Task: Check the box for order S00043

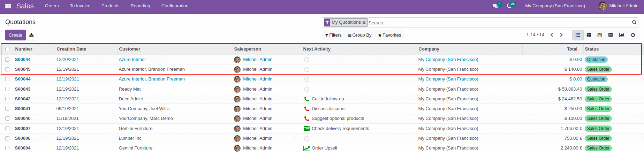Action: (7, 89)
